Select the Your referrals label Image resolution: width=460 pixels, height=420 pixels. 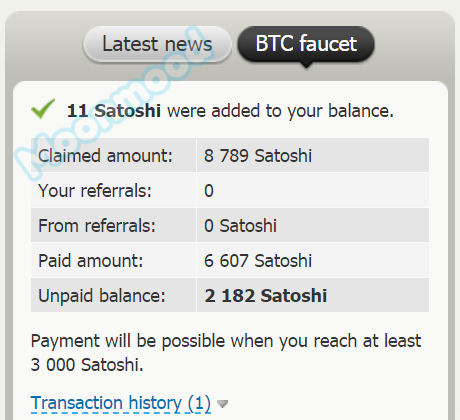pyautogui.click(x=95, y=191)
